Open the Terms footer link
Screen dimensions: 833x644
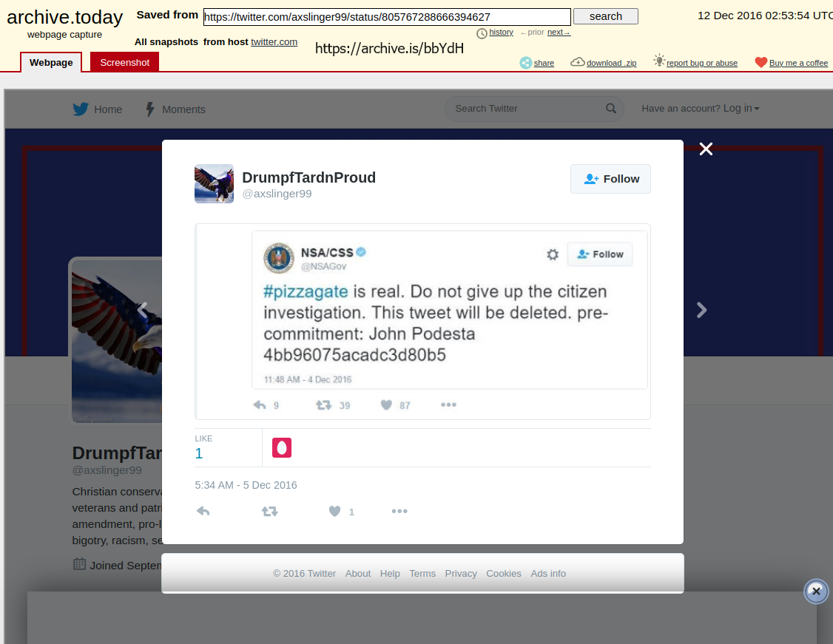tap(422, 573)
